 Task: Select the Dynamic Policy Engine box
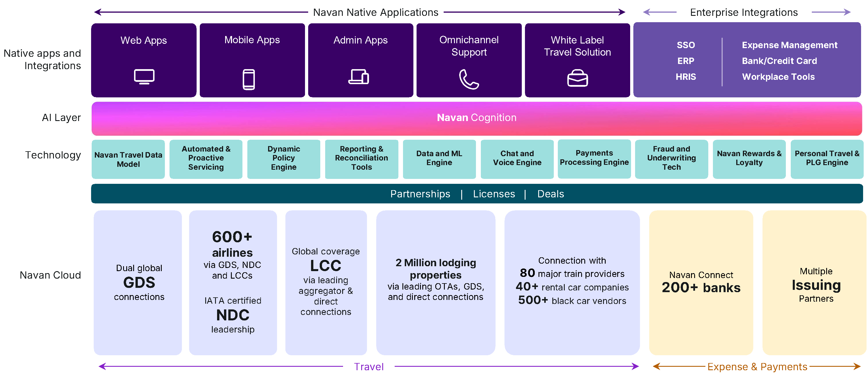pos(284,158)
